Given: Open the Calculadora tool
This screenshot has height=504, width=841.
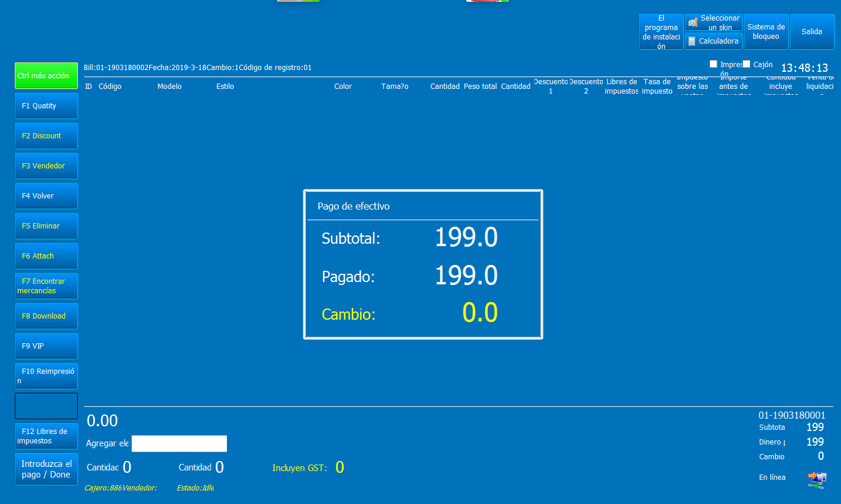Looking at the screenshot, I should (x=714, y=41).
